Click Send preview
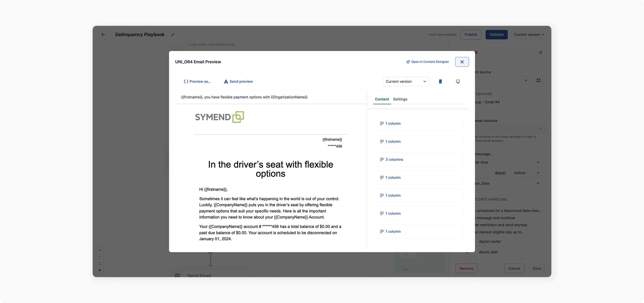The width and height of the screenshot is (644, 303). click(238, 81)
